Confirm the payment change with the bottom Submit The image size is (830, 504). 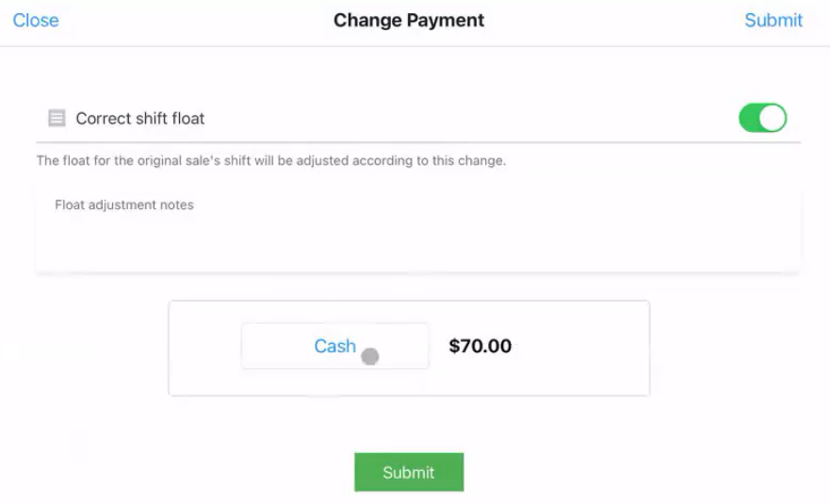408,473
